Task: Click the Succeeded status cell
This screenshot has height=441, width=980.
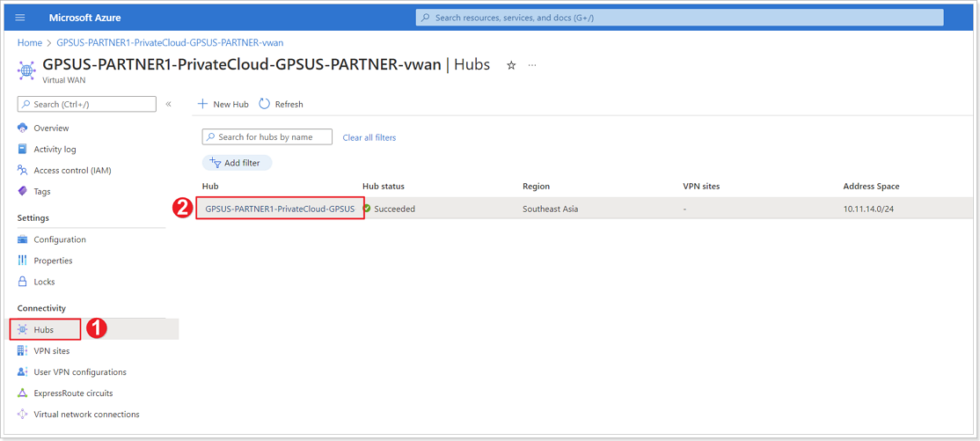Action: [394, 209]
